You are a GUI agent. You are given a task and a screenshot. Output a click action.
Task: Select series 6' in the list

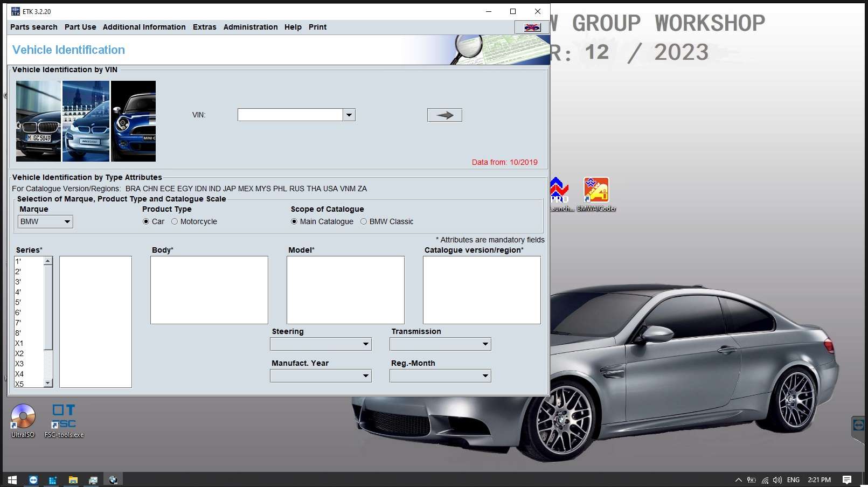point(29,312)
